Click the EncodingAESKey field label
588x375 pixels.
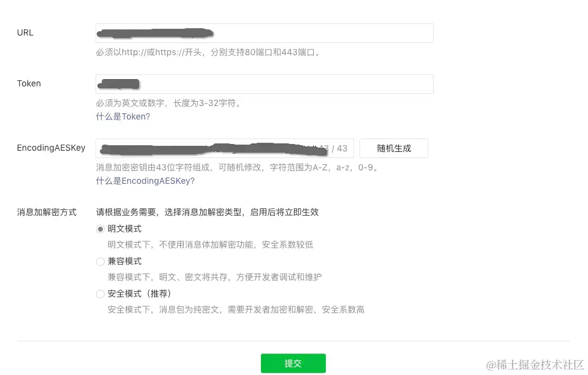pos(51,148)
